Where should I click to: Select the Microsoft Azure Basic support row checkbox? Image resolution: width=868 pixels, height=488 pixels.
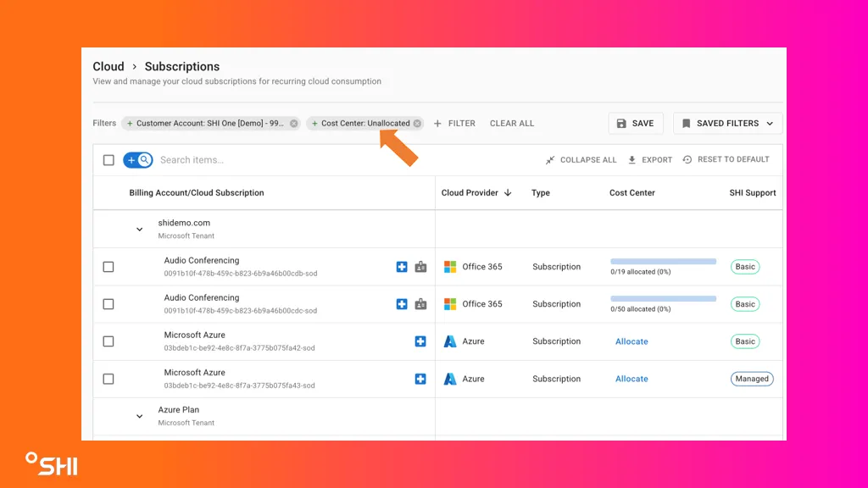coord(108,341)
